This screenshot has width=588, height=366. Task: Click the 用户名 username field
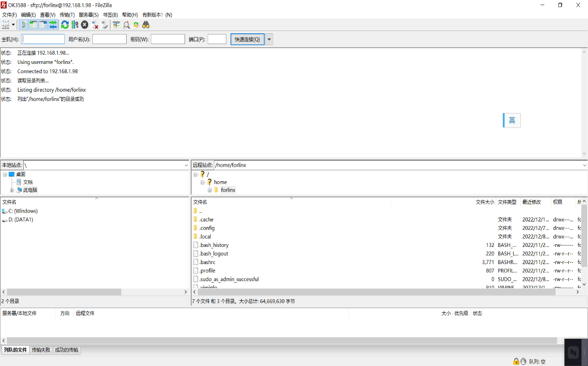(x=109, y=39)
